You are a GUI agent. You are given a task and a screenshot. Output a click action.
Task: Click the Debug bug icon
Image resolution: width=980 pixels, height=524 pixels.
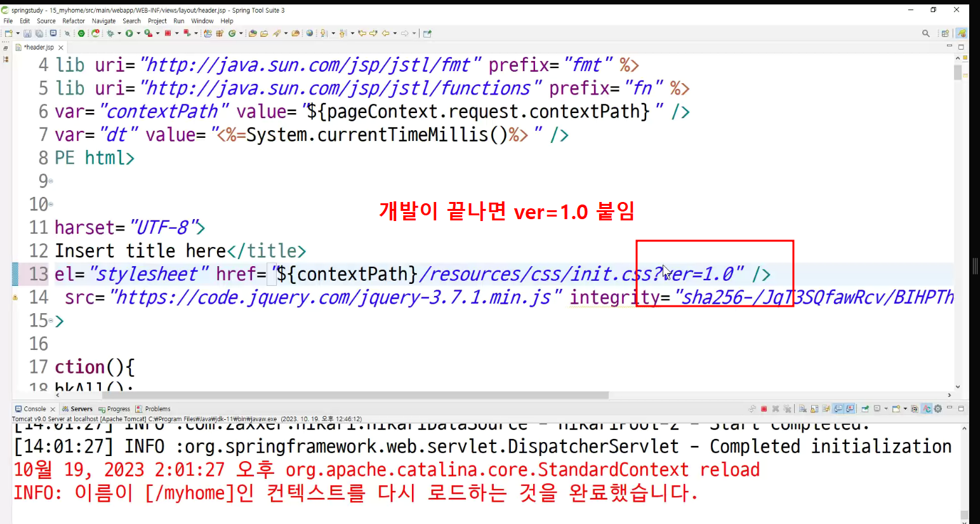[x=110, y=33]
